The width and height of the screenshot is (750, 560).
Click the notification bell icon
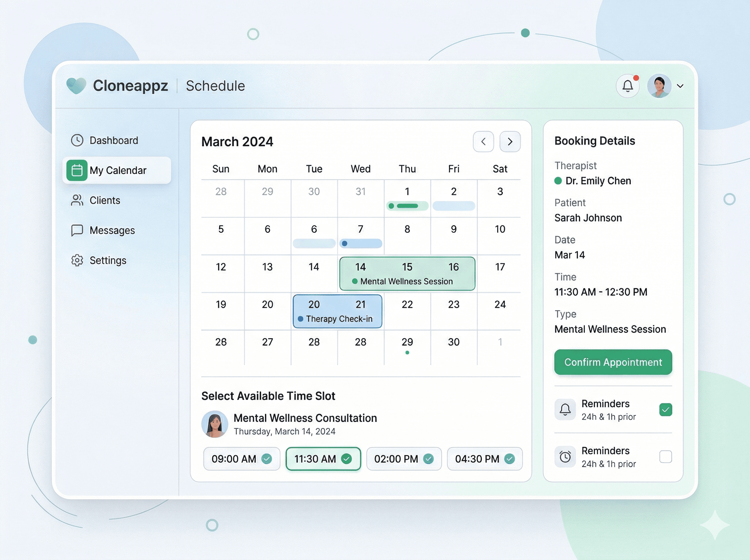(x=627, y=86)
